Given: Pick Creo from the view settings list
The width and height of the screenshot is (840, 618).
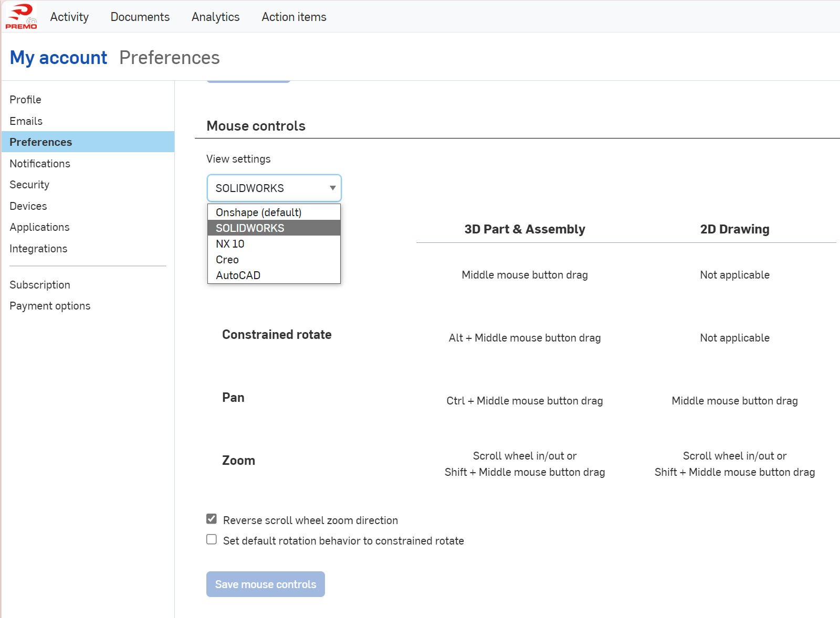Looking at the screenshot, I should (x=227, y=260).
